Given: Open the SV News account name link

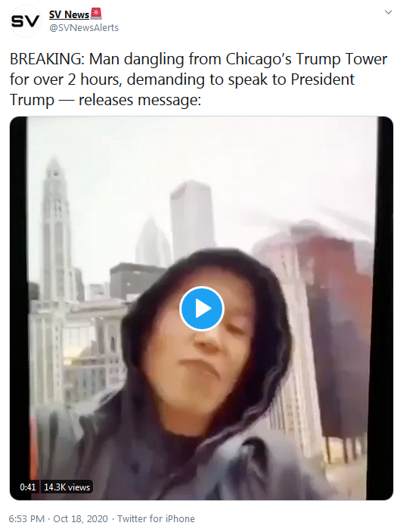Looking at the screenshot, I should [69, 14].
